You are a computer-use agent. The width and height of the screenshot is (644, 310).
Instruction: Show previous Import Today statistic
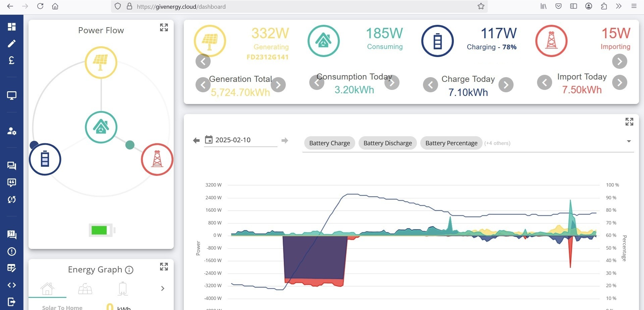tap(544, 83)
